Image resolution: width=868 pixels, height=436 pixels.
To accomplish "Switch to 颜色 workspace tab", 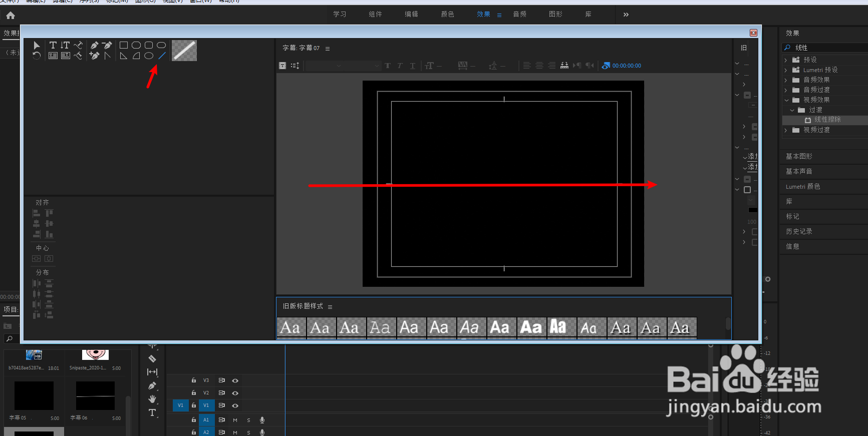I will coord(448,14).
